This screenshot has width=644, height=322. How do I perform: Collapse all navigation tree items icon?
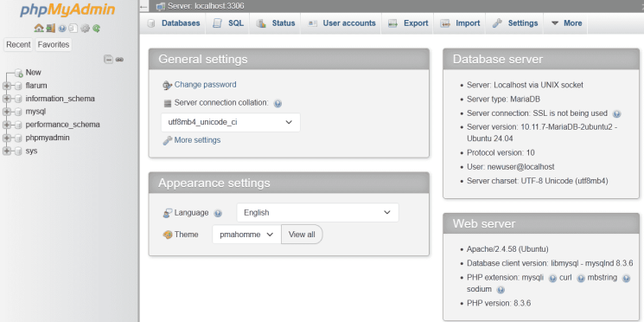[108, 60]
